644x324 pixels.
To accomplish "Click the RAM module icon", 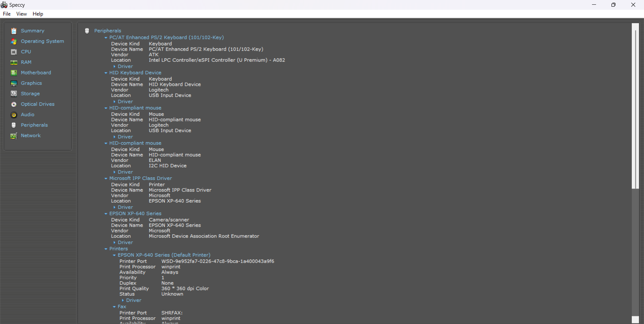I will (x=14, y=62).
